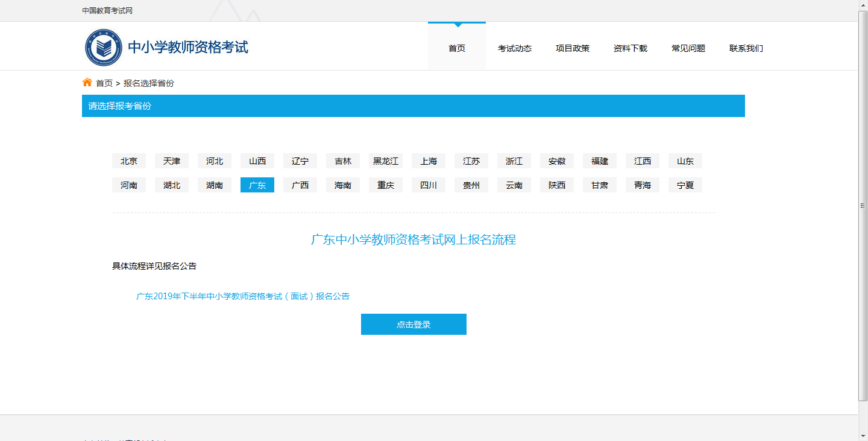The width and height of the screenshot is (868, 441).
Task: Select the 宁夏 province button
Action: [685, 185]
